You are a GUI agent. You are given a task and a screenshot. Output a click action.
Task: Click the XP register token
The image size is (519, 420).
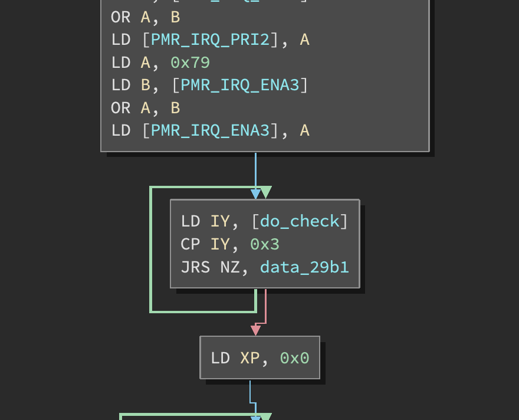[x=250, y=358]
